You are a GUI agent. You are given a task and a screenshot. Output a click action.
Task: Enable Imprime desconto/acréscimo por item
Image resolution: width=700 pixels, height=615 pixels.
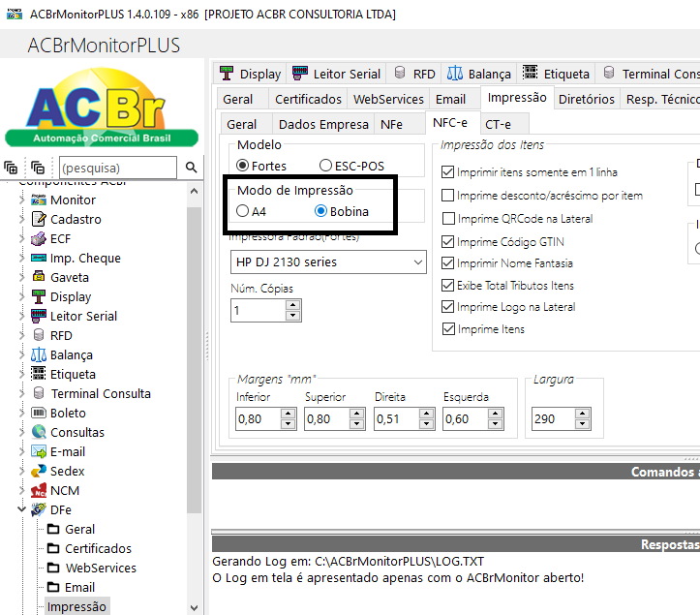(x=447, y=196)
